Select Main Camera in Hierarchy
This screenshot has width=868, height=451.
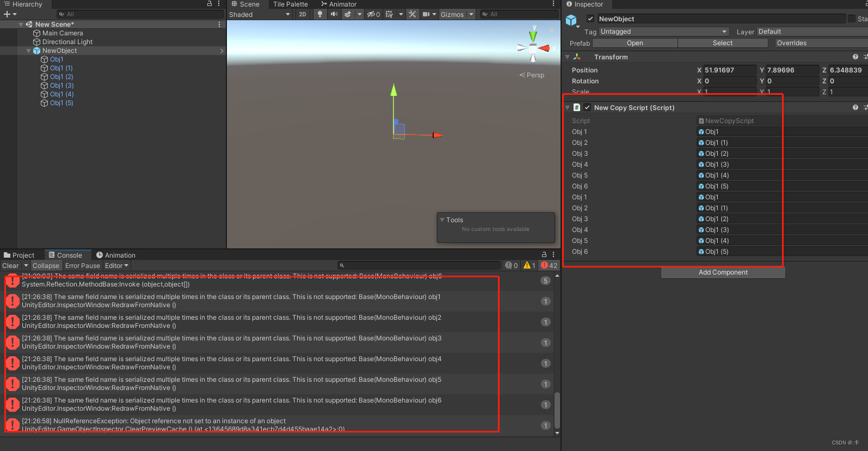point(63,33)
